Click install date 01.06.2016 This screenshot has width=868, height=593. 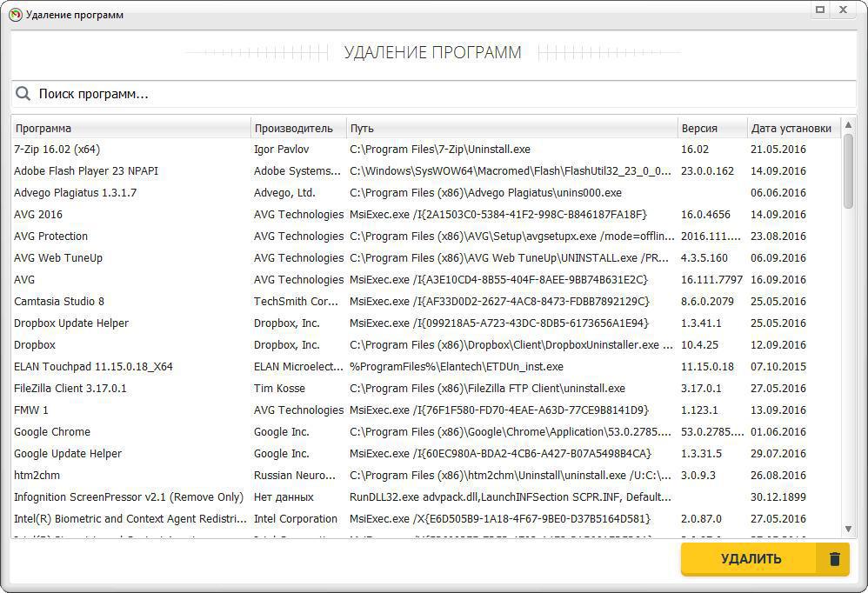point(778,432)
